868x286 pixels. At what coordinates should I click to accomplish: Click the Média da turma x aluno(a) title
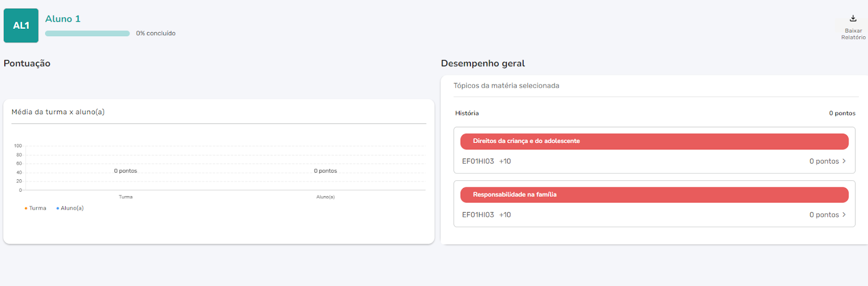(x=58, y=112)
